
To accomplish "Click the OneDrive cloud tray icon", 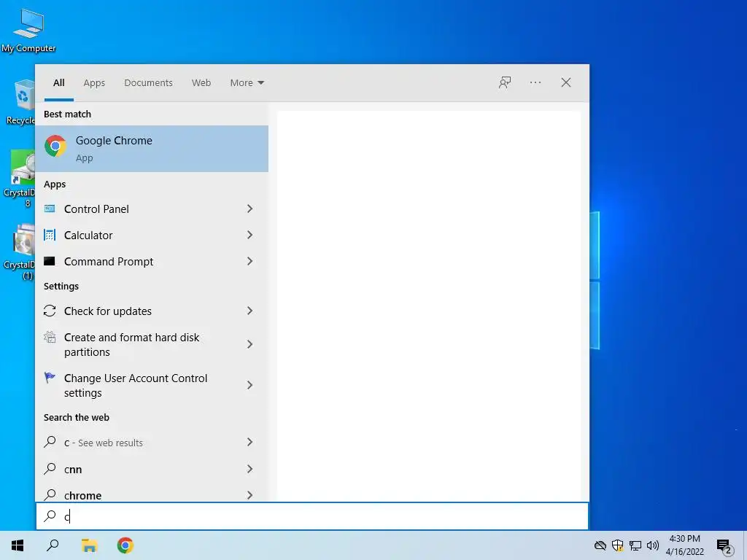I will [x=600, y=545].
